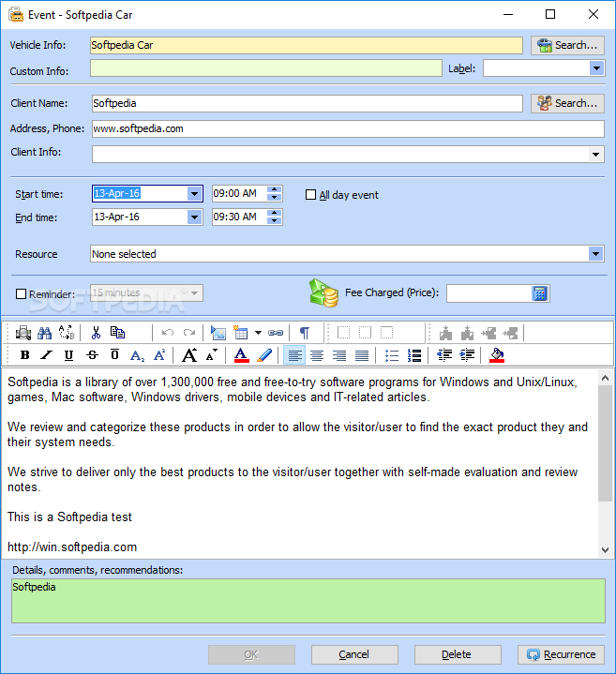Insert a table with the table icon
This screenshot has height=674, width=616.
[241, 333]
